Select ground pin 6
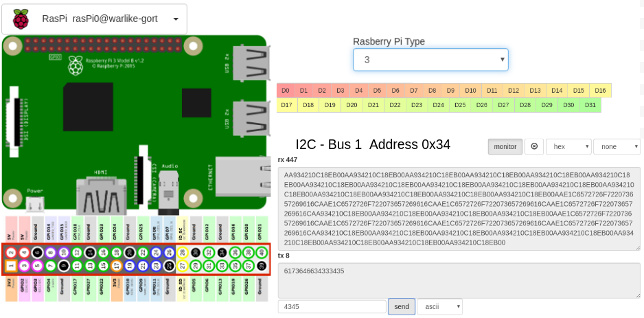Viewport: 644px width, 318px height. (37, 253)
